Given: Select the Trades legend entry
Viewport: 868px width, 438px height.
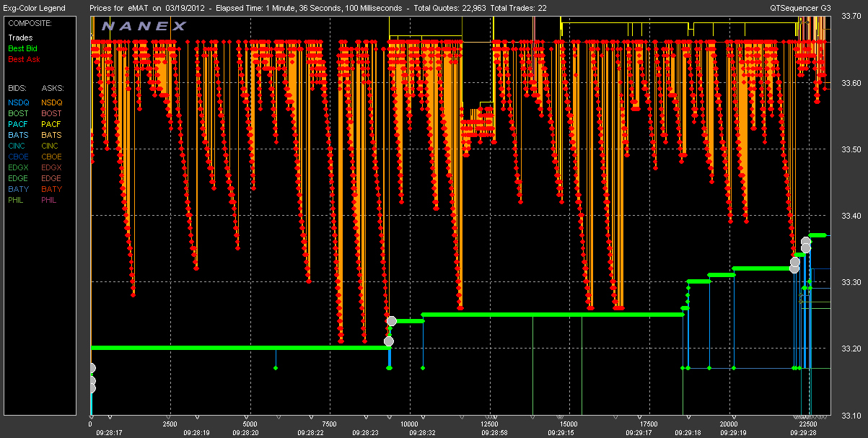Looking at the screenshot, I should 19,38.
